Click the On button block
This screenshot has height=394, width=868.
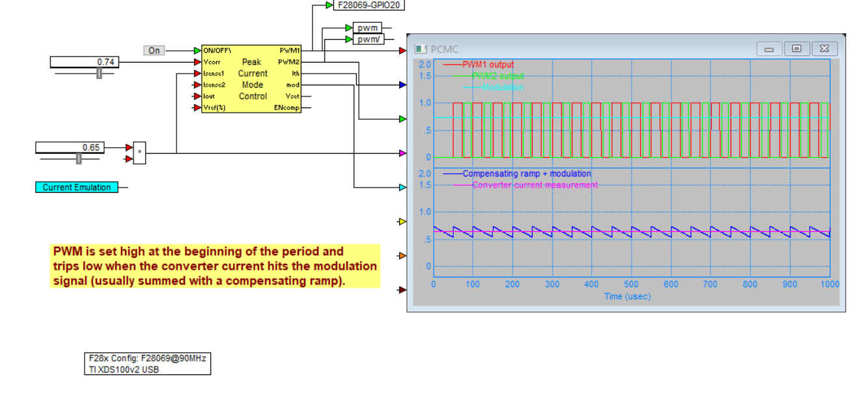[x=154, y=50]
